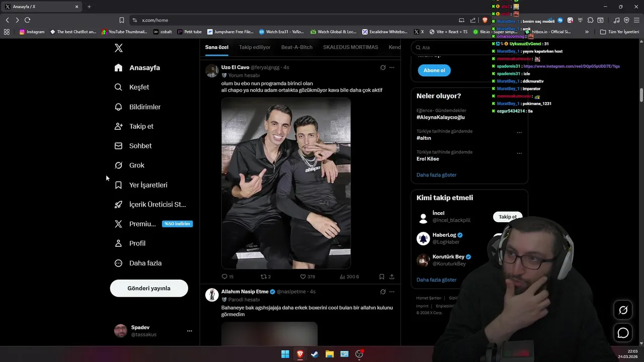This screenshot has width=644, height=362.
Task: Follow İncel with Takip et button
Action: (507, 217)
